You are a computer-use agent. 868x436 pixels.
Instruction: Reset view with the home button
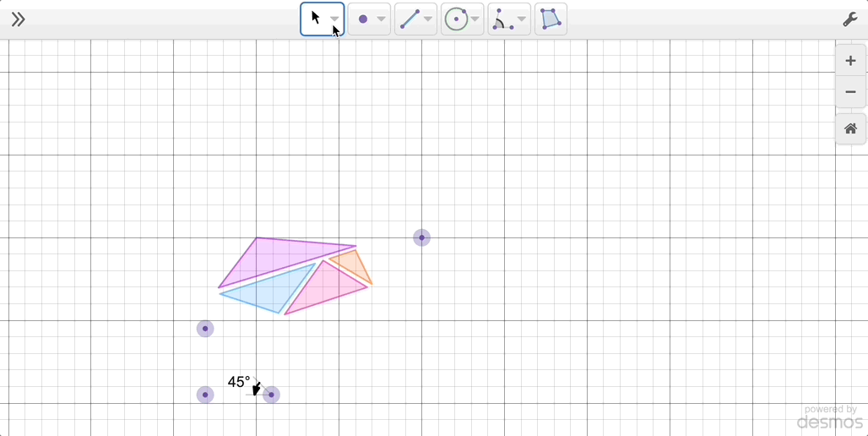(x=850, y=128)
